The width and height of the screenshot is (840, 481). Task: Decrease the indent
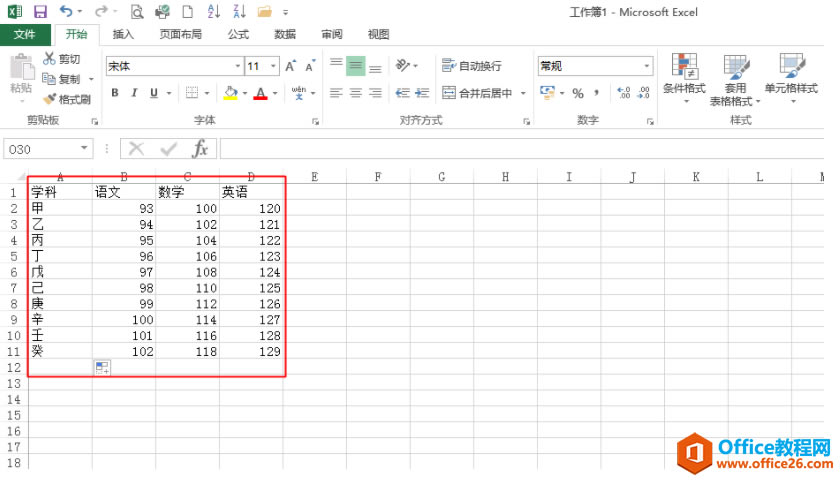coord(402,93)
